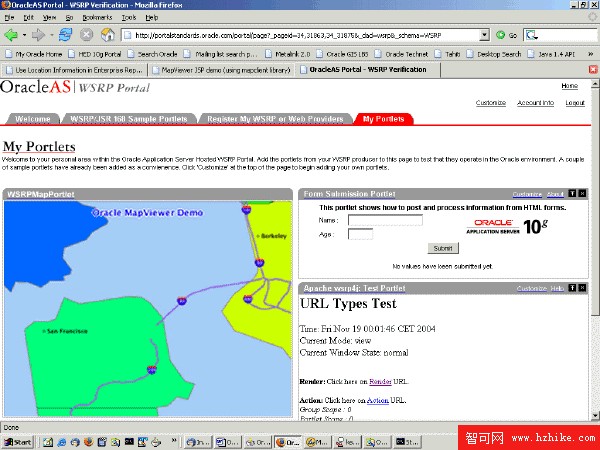Click the browser search input box
Image resolution: width=600 pixels, height=450 pixels.
click(568, 35)
